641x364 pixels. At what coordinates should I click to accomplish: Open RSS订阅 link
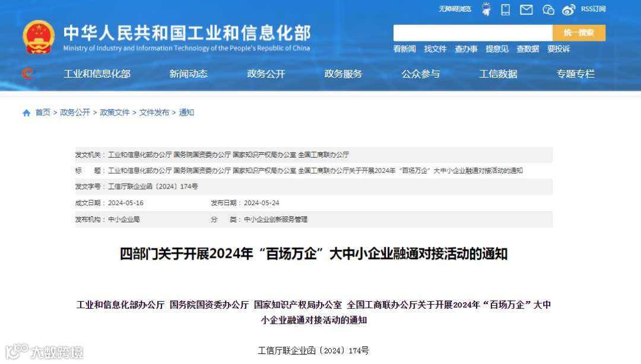[593, 9]
